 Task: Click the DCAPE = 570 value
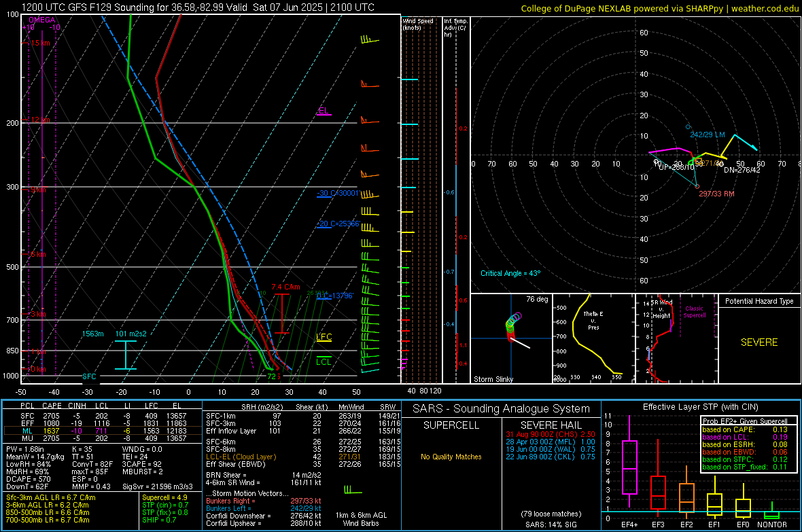(x=28, y=479)
